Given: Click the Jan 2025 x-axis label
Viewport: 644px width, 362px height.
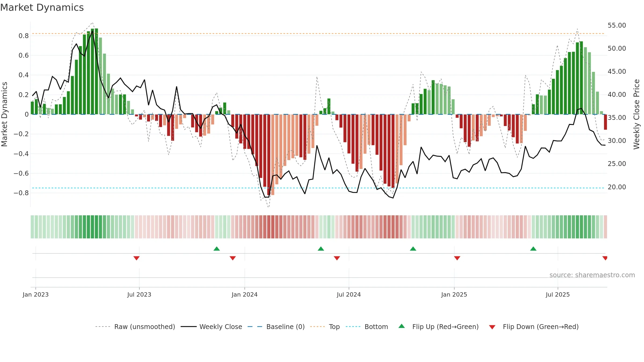Looking at the screenshot, I should [454, 294].
